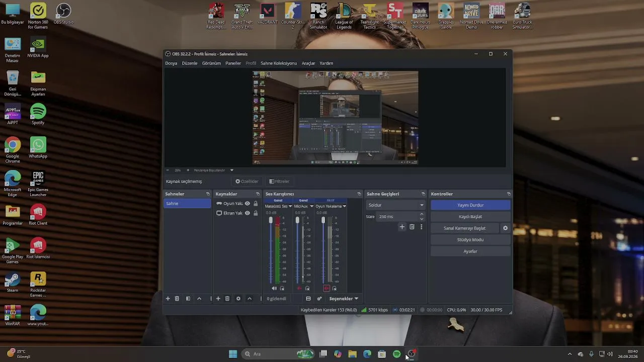
Task: Zoom in the preview with plus icon
Action: [x=188, y=170]
